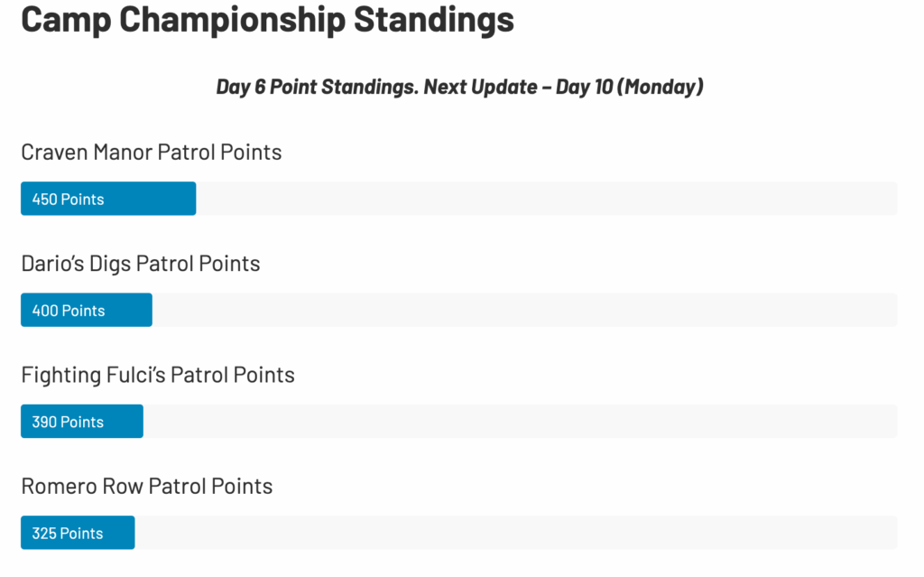
Task: Click the "450 Points" text in Craven Manor bar
Action: (68, 200)
